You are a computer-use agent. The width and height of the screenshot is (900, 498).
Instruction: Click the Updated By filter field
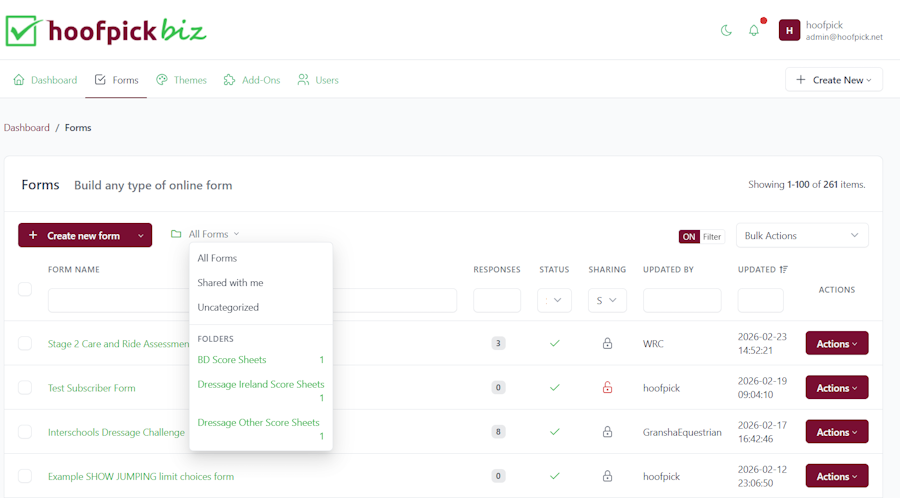pyautogui.click(x=682, y=300)
